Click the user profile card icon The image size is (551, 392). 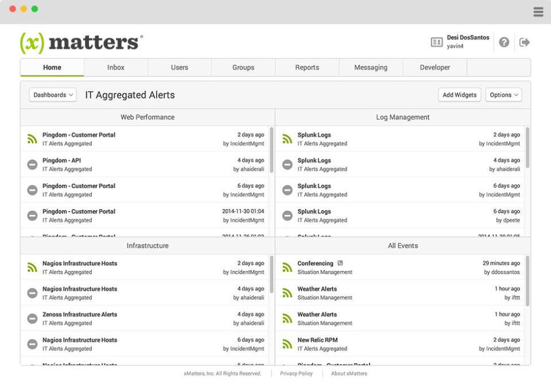436,42
